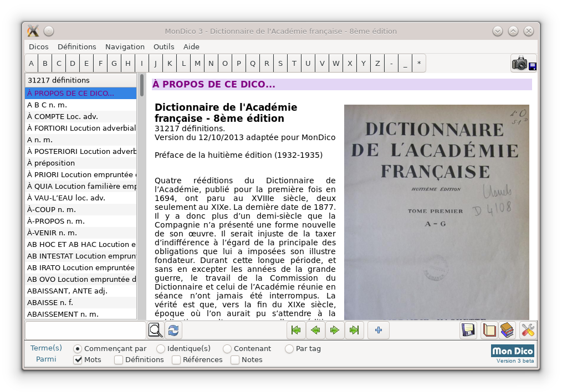This screenshot has height=392, width=562.
Task: Select 'À PROPOS DE CE DICO...' list entry
Action: pyautogui.click(x=81, y=93)
